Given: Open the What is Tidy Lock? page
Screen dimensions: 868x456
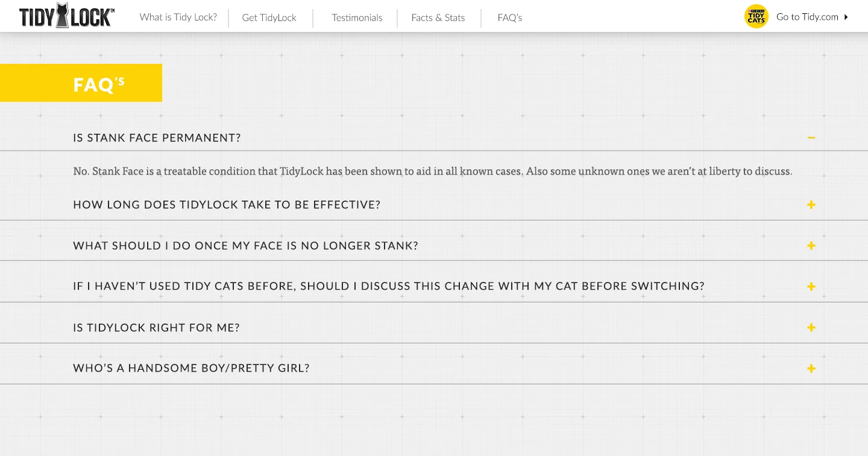Looking at the screenshot, I should (178, 17).
